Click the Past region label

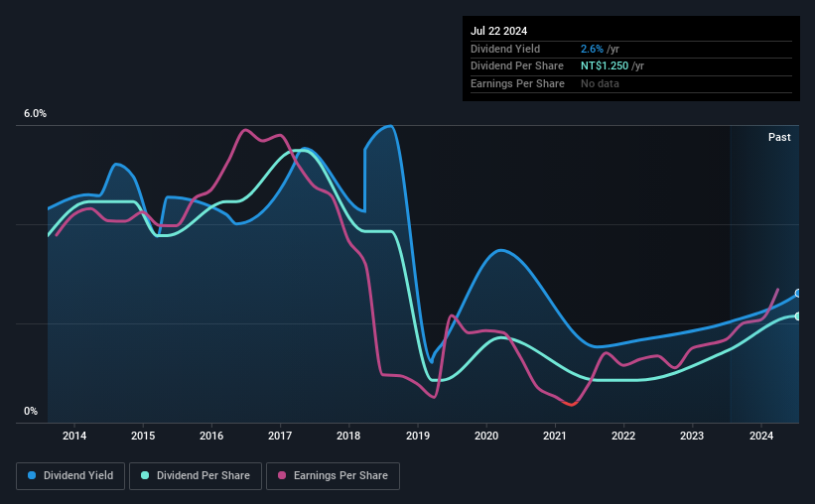(779, 137)
